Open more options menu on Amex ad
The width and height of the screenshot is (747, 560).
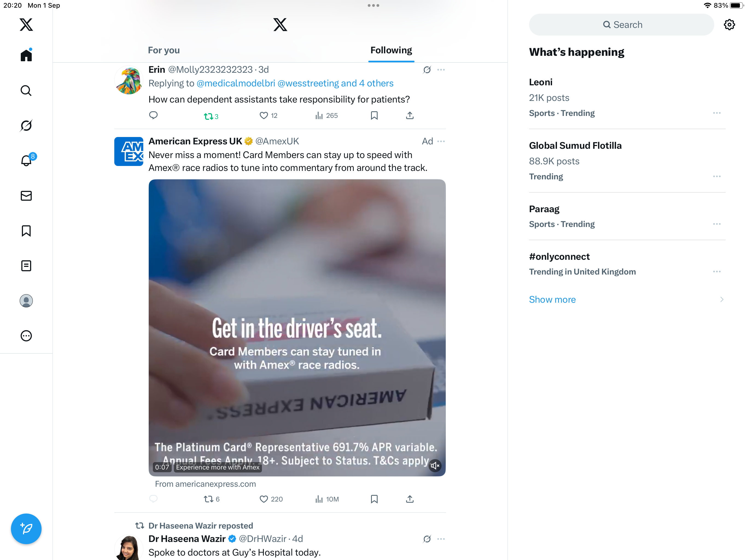coord(441,141)
